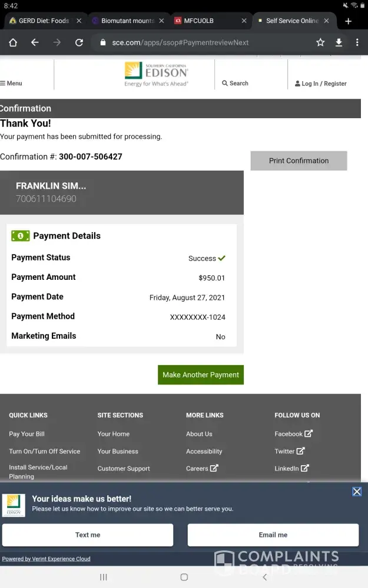The image size is (368, 588).
Task: Bookmark this page with the star icon
Action: coord(320,42)
